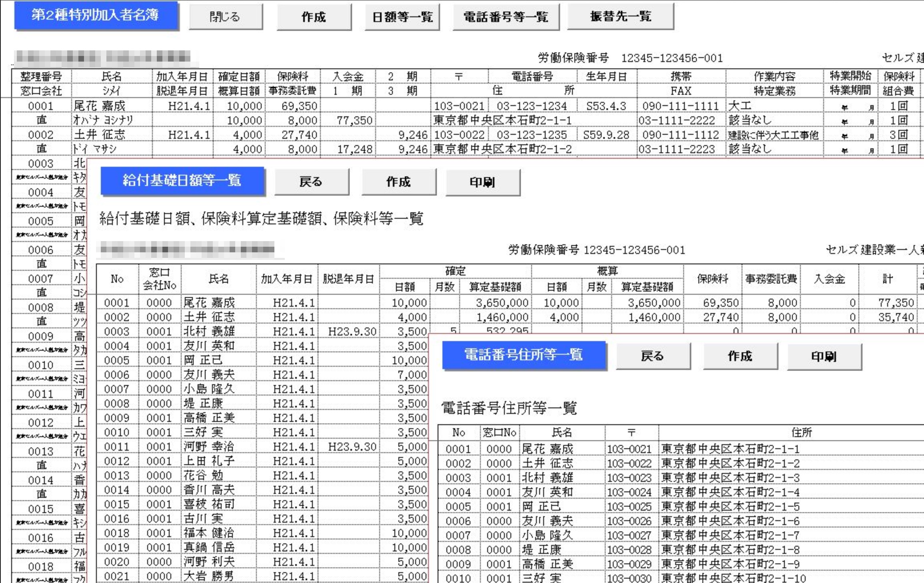The image size is (924, 583).
Task: Select 上田 礼子 in 給付基礎日額 list
Action: [x=209, y=461]
